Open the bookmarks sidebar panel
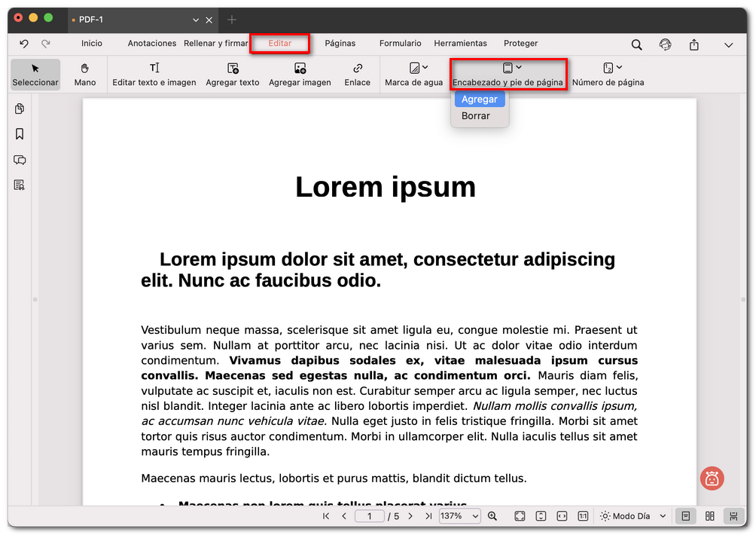This screenshot has height=535, width=756. tap(20, 134)
